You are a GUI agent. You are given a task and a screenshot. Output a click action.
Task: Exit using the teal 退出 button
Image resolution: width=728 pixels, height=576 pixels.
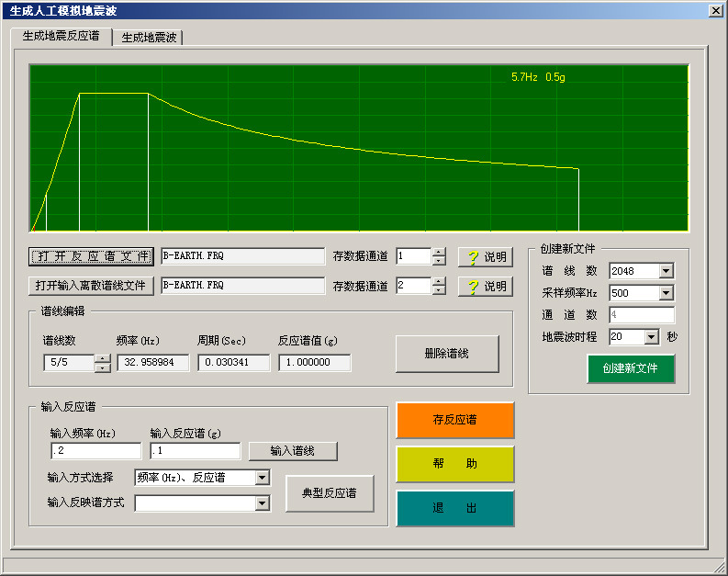(x=455, y=508)
